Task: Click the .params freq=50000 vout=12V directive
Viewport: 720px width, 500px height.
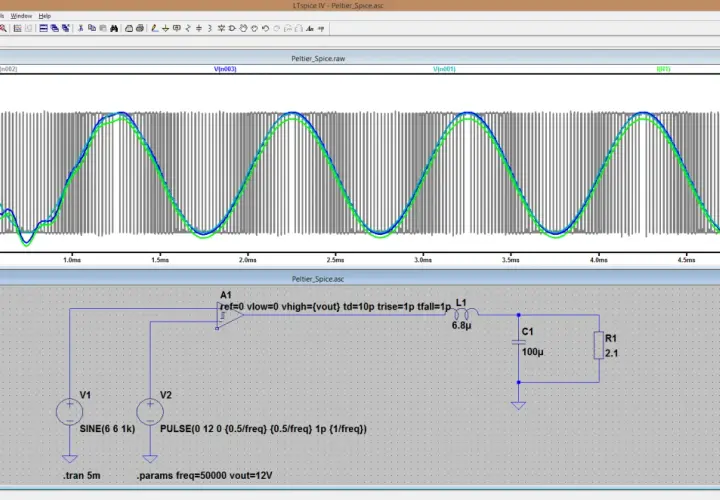Action: pyautogui.click(x=204, y=476)
